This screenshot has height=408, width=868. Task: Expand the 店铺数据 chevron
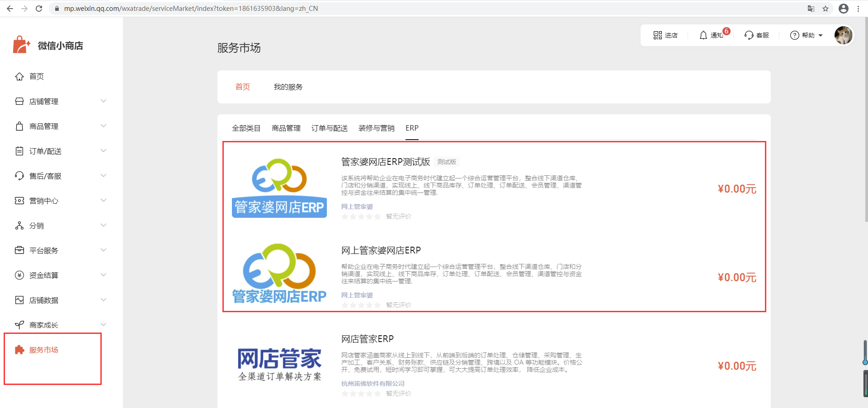click(104, 300)
